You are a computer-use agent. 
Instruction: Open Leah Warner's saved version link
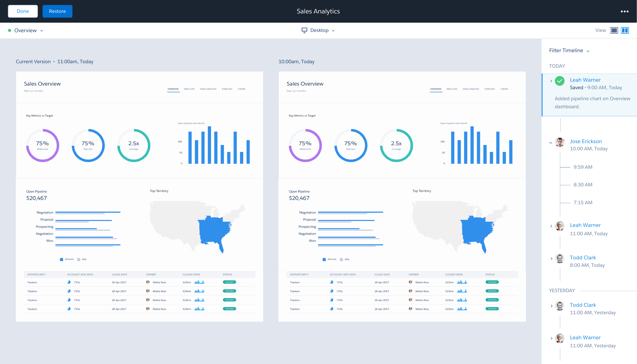coord(585,80)
